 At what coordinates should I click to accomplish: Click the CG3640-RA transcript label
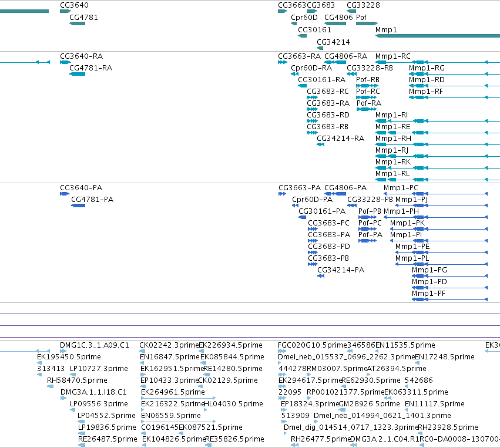tap(81, 56)
